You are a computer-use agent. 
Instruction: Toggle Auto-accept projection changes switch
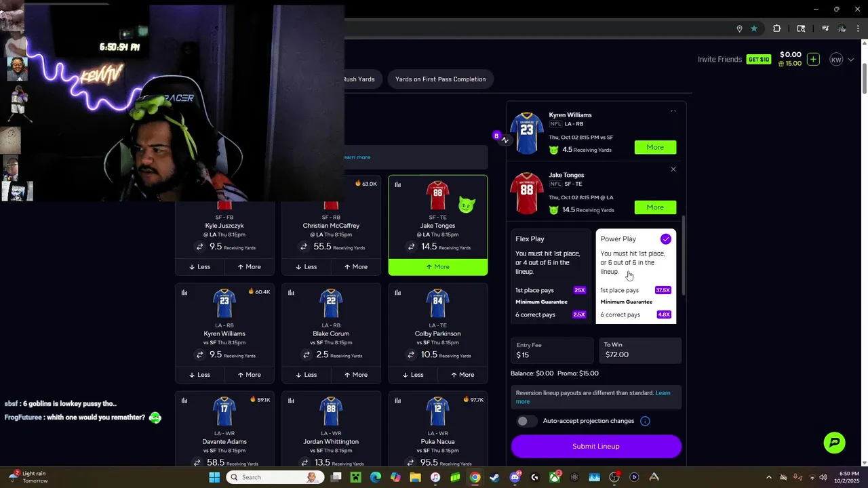(526, 421)
